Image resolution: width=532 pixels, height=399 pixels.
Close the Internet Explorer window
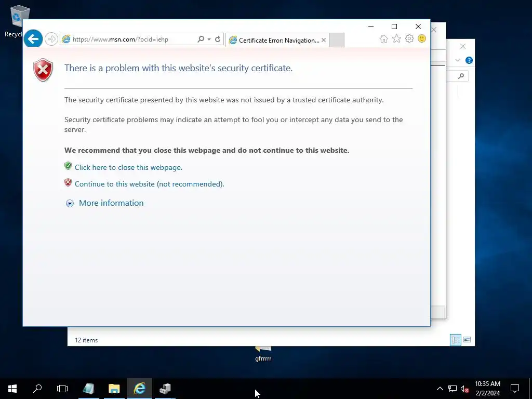pyautogui.click(x=418, y=26)
